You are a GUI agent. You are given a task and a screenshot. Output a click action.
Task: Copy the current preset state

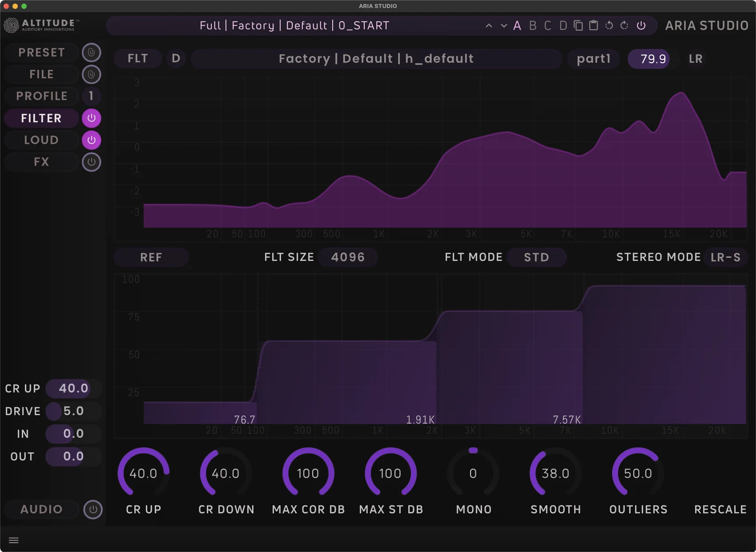pos(578,25)
